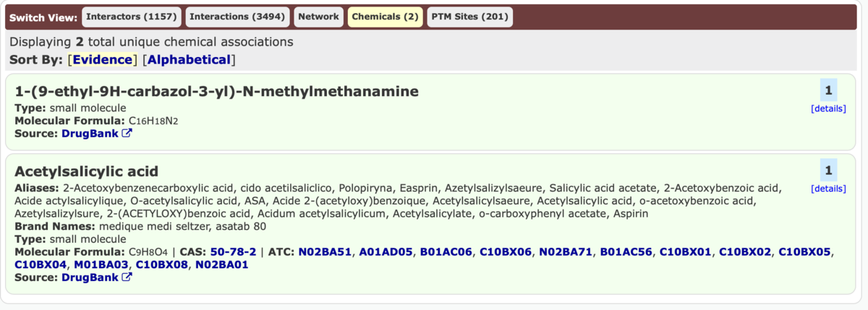Click external link icon beside first DrugBank
Screen dimensions: 868x310
pyautogui.click(x=127, y=134)
